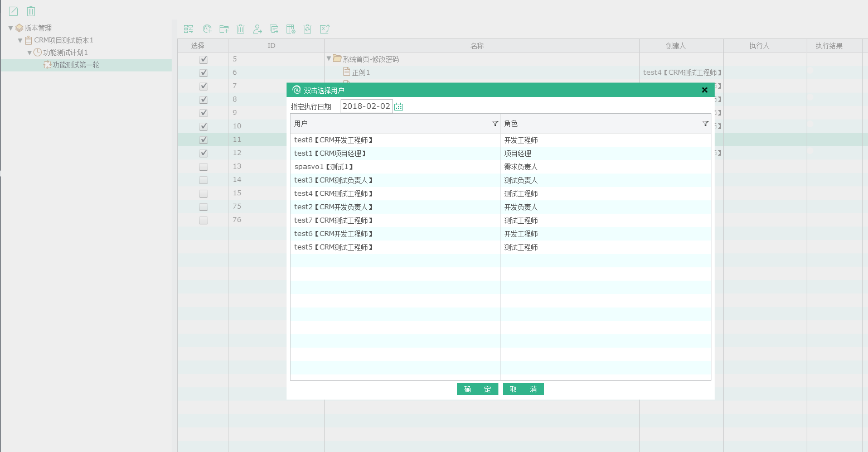The image size is (868, 452).
Task: Collapse the 功能测试计划1 tree node
Action: pyautogui.click(x=30, y=52)
